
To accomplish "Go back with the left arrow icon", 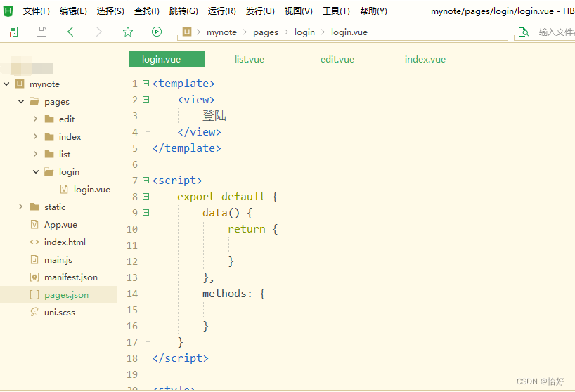I will tap(70, 32).
